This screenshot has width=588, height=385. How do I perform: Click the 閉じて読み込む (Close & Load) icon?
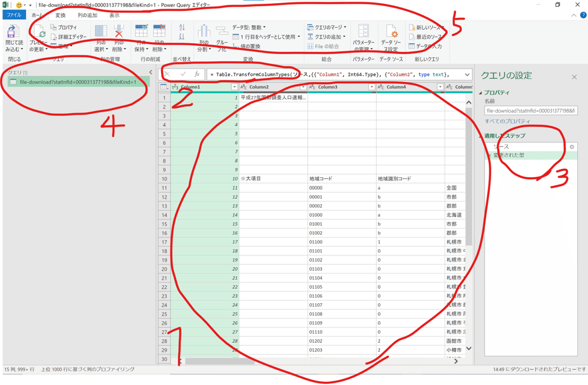coord(14,31)
